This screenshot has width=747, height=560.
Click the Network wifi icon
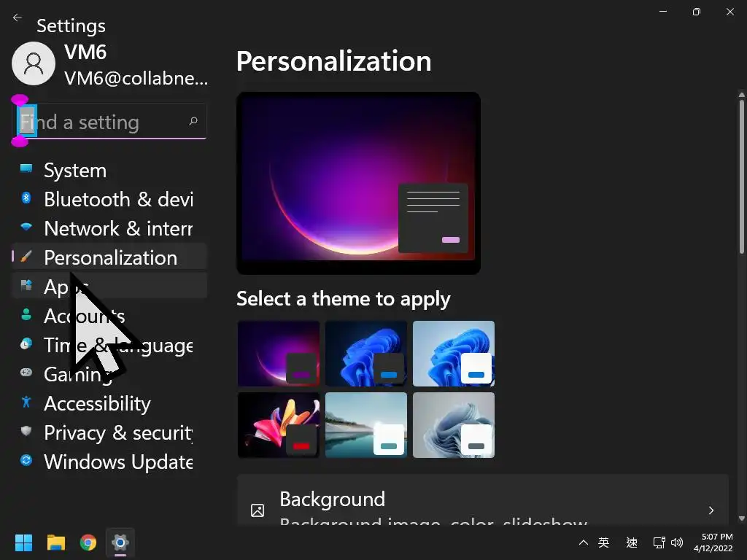click(x=26, y=227)
